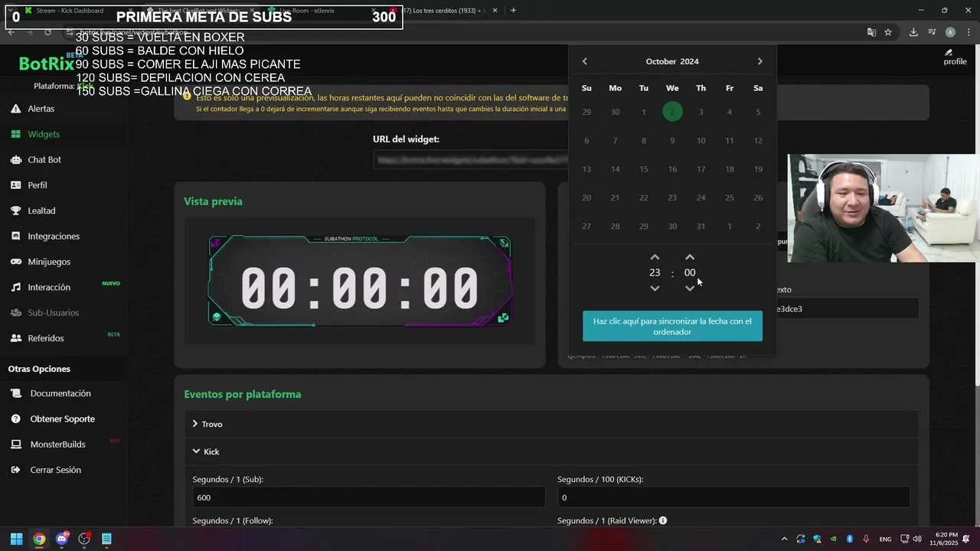Select day 9 in the calendar

(x=672, y=141)
